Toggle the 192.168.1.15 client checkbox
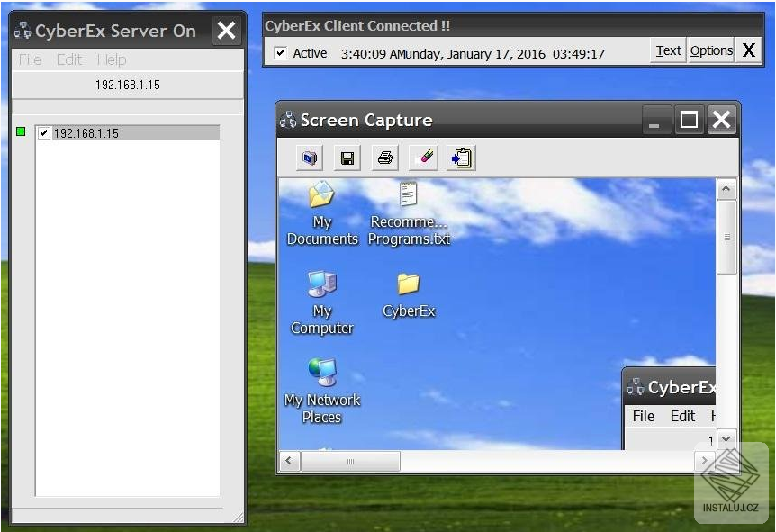 pyautogui.click(x=44, y=132)
